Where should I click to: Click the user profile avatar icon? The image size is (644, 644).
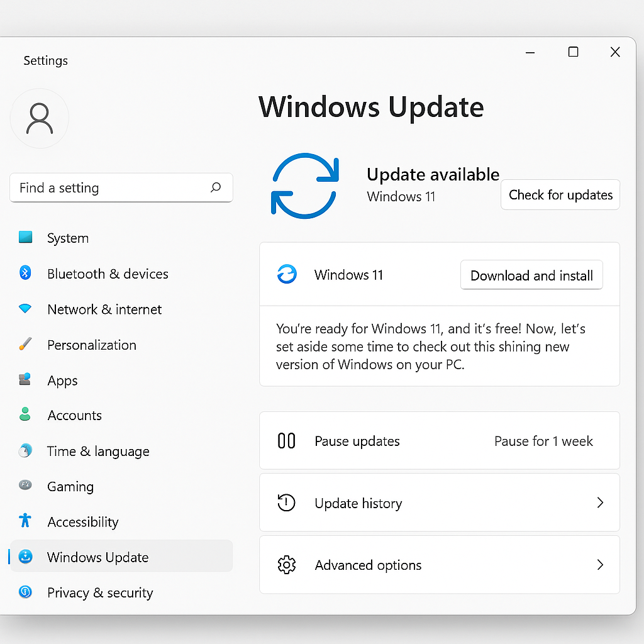[x=40, y=118]
